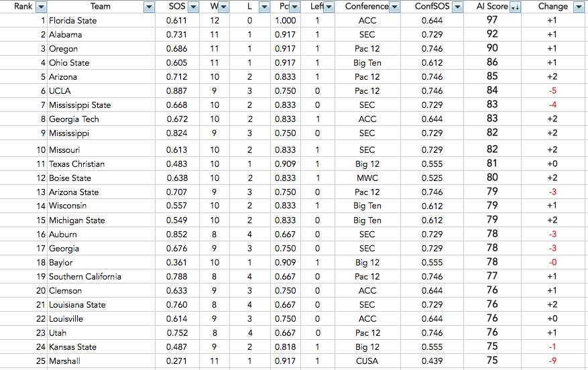
Task: Click Kansas State's Pct value 0.818
Action: (286, 347)
